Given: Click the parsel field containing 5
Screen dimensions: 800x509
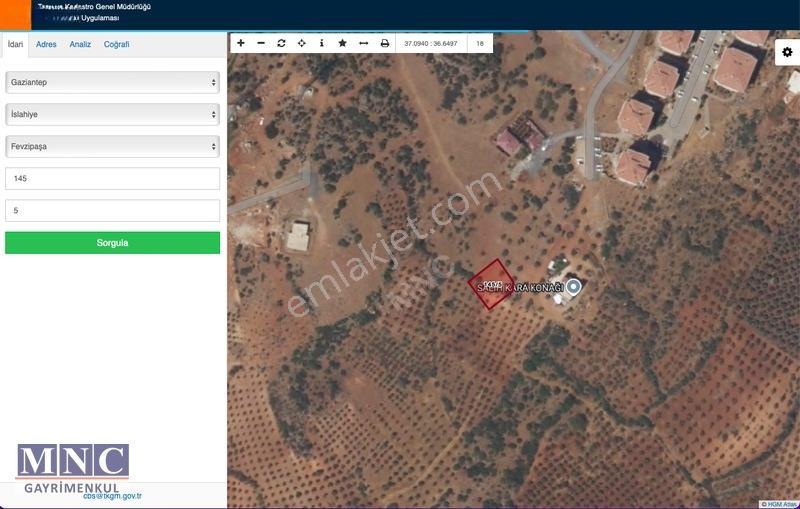Looking at the screenshot, I should tap(112, 211).
